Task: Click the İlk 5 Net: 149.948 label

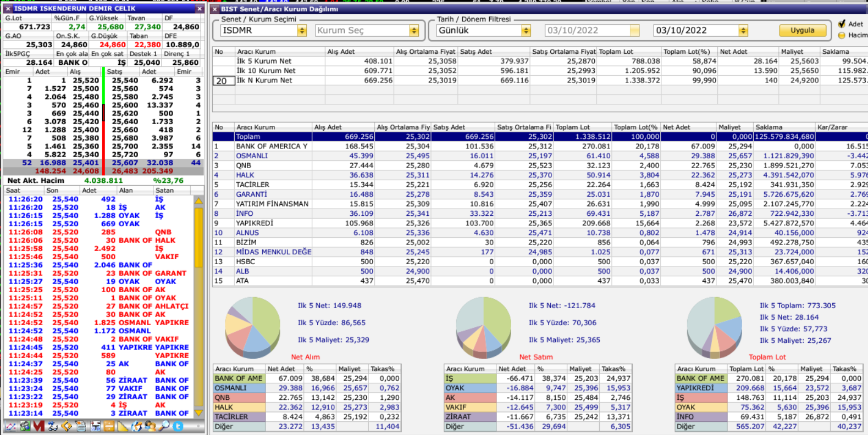Action: (x=329, y=305)
